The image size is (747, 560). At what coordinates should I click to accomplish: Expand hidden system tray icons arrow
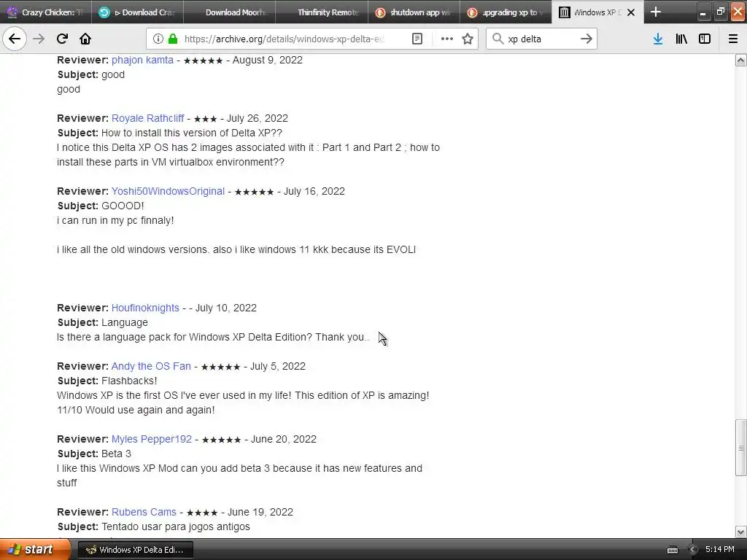click(x=693, y=550)
